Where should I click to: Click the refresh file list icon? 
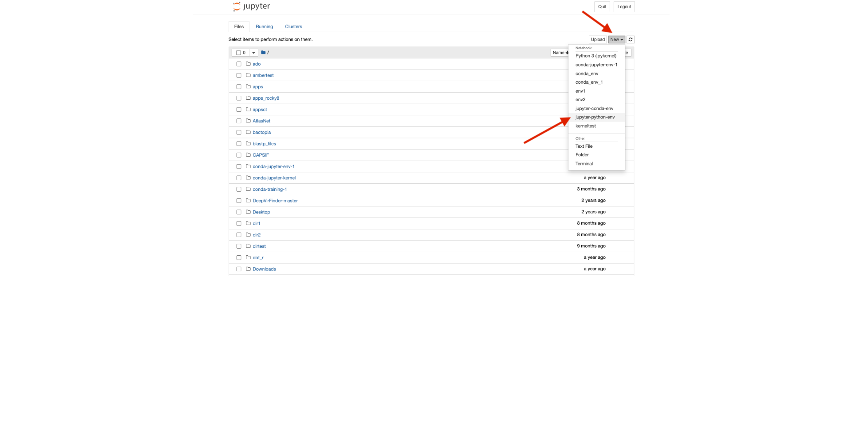(630, 39)
